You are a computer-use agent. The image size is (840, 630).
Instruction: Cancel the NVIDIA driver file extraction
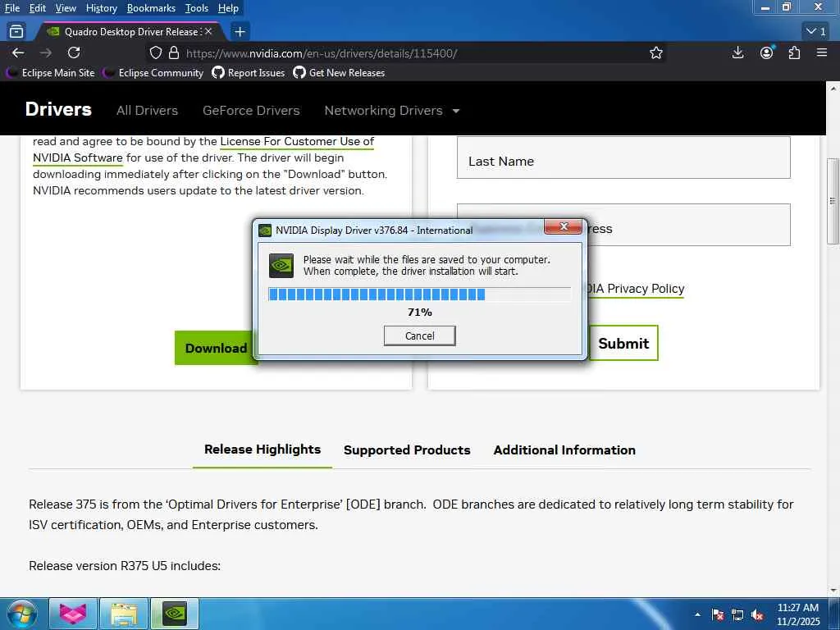[x=419, y=336]
